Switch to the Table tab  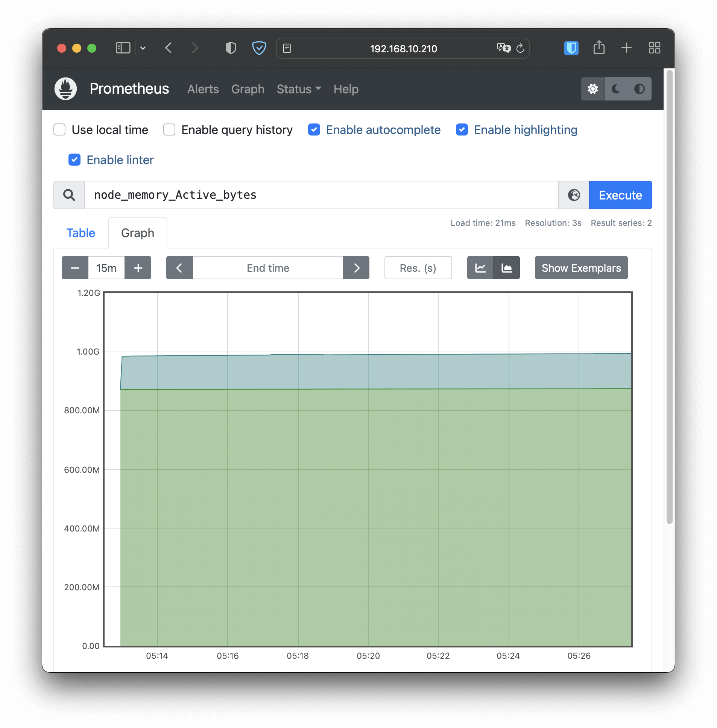coord(81,233)
